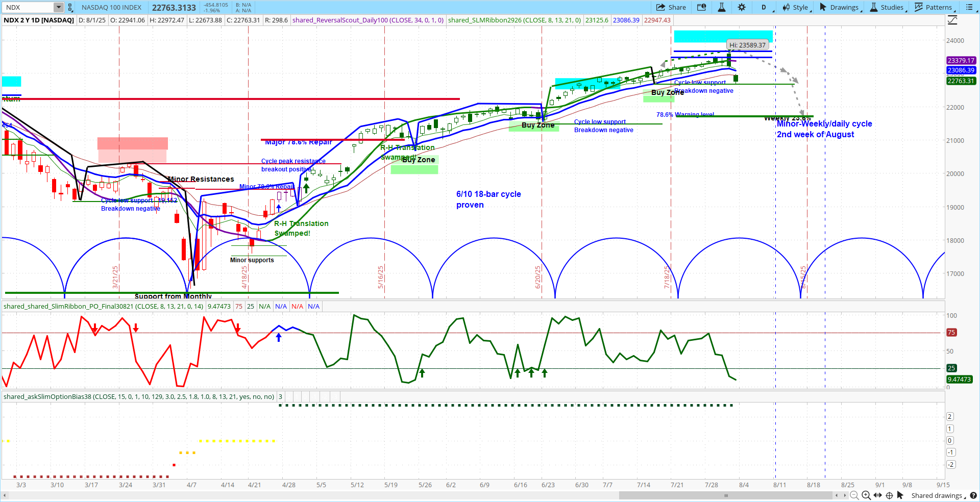This screenshot has width=980, height=502.
Task: Click the horizontal scrollbar thumb grip
Action: click(x=726, y=495)
